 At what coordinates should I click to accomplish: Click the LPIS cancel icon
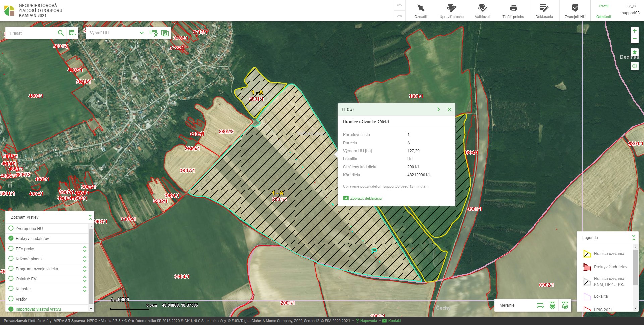tap(153, 33)
